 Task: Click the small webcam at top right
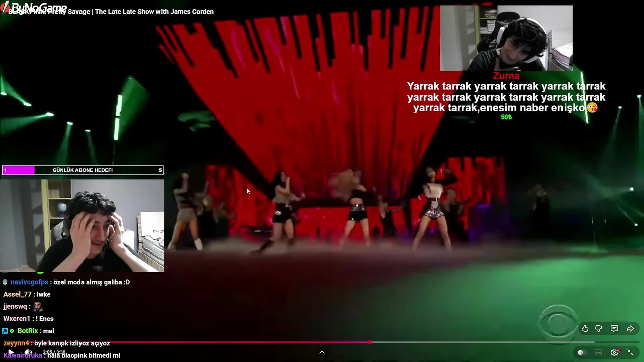506,38
